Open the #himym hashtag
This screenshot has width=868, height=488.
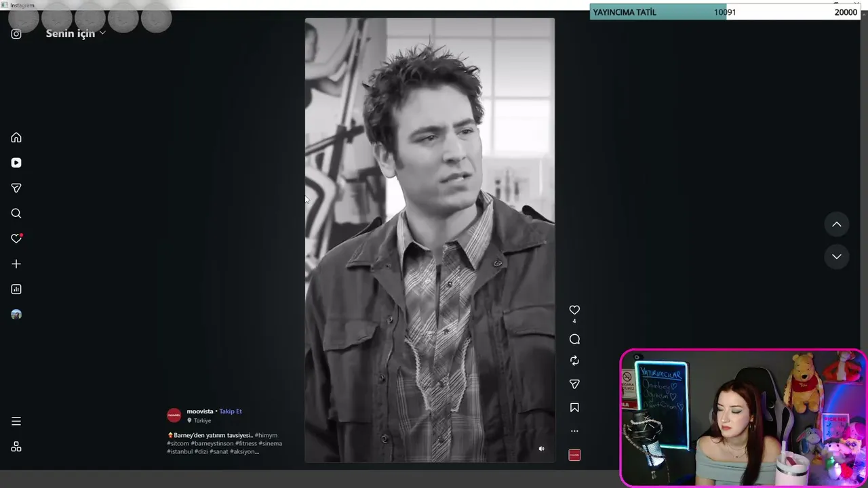pyautogui.click(x=266, y=435)
